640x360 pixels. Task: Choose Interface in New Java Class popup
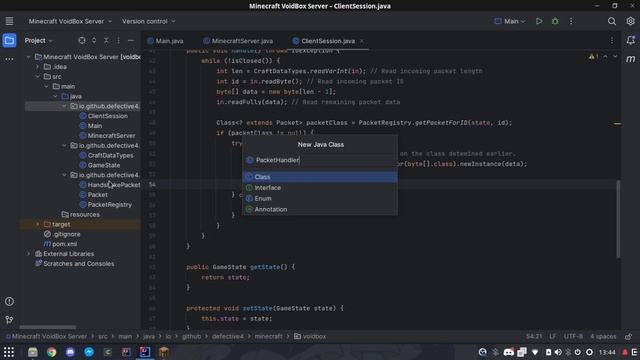pos(320,187)
